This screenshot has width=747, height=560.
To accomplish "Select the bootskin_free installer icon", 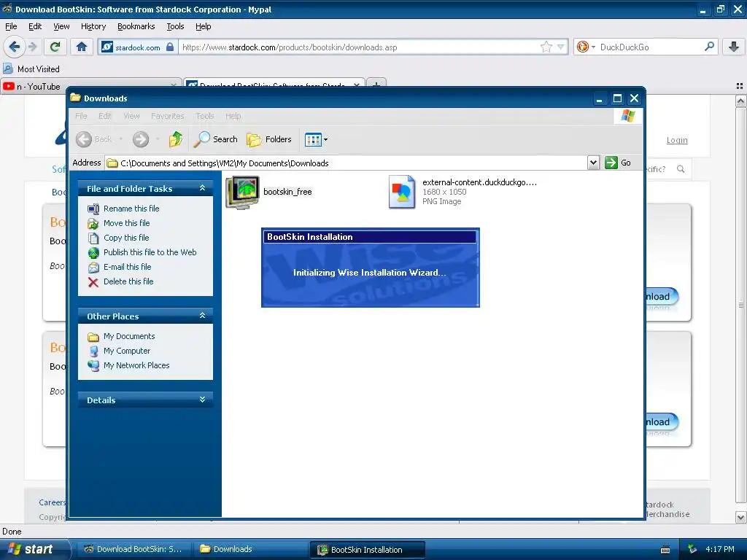I will click(x=242, y=192).
